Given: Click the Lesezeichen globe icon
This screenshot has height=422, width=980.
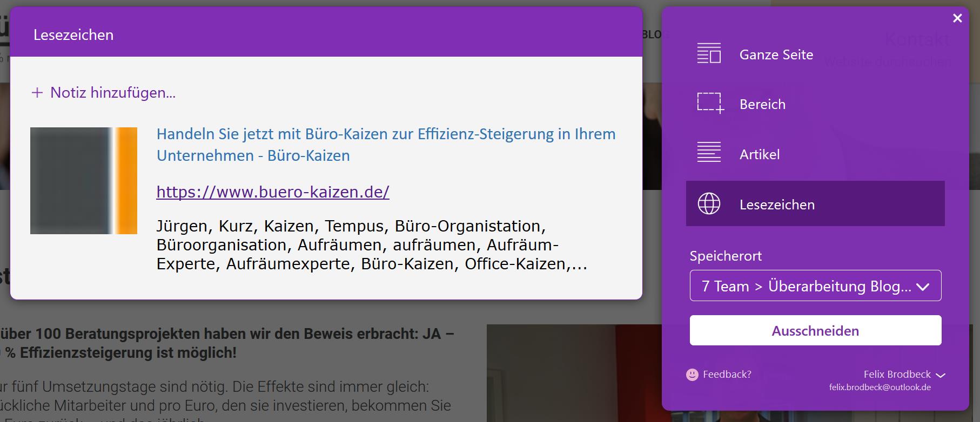Looking at the screenshot, I should coord(709,203).
